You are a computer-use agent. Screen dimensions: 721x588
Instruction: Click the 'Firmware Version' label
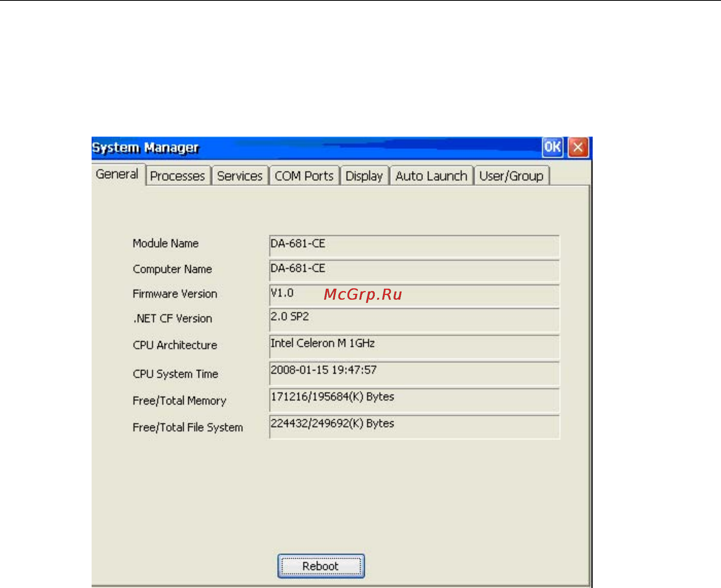(x=175, y=294)
